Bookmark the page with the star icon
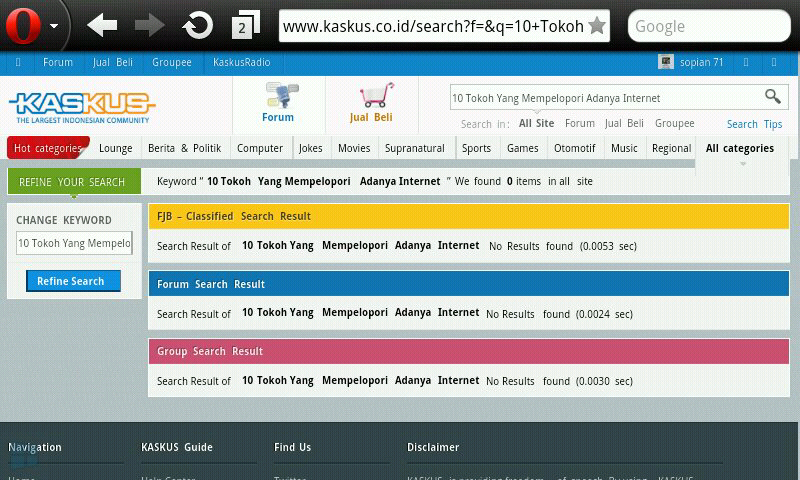 tap(596, 25)
